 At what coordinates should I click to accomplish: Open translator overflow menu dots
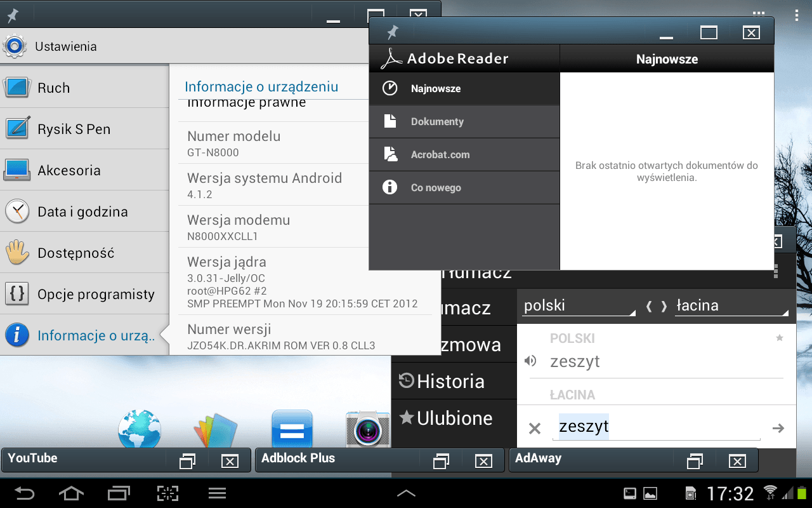(x=775, y=271)
